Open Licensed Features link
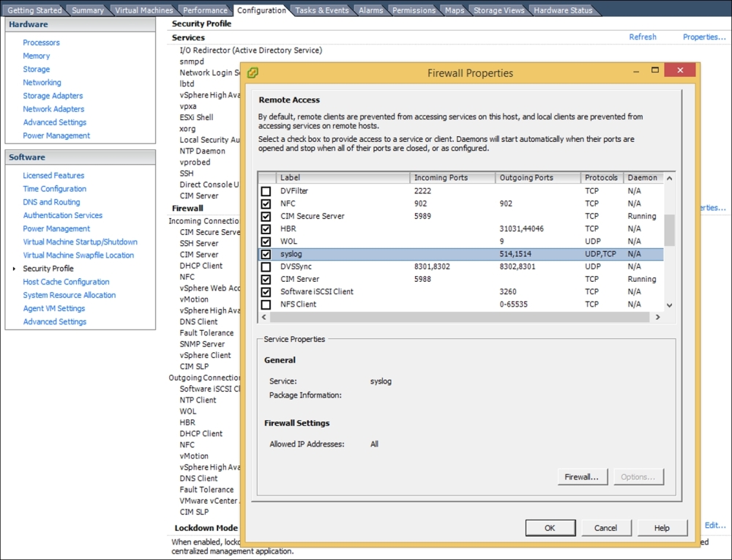Image resolution: width=732 pixels, height=560 pixels. [x=53, y=176]
